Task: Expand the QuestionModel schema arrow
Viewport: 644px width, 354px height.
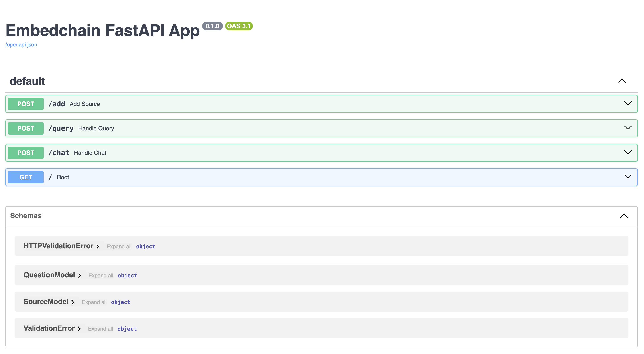Action: tap(79, 275)
